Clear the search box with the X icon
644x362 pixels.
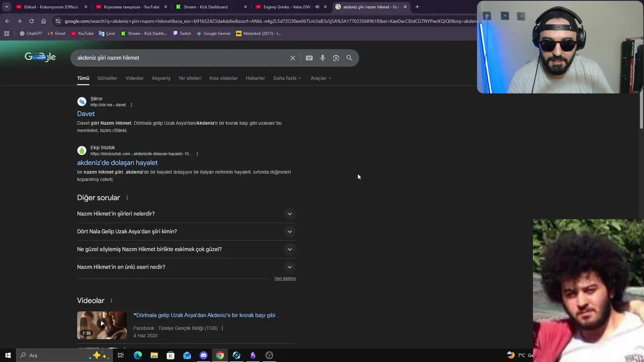[x=292, y=58]
